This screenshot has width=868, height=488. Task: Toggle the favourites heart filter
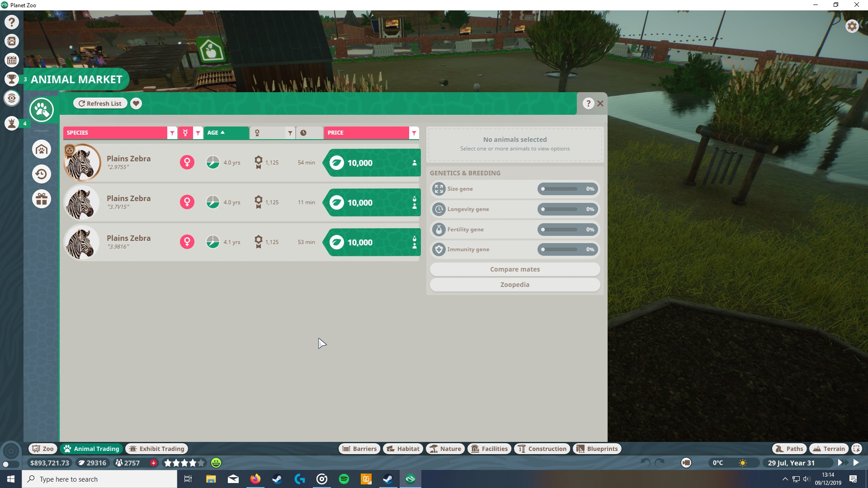136,103
